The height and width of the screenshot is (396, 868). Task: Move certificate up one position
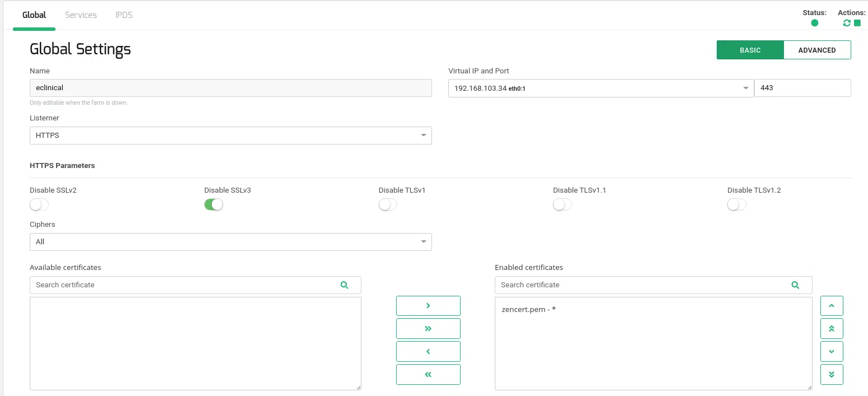tap(832, 306)
